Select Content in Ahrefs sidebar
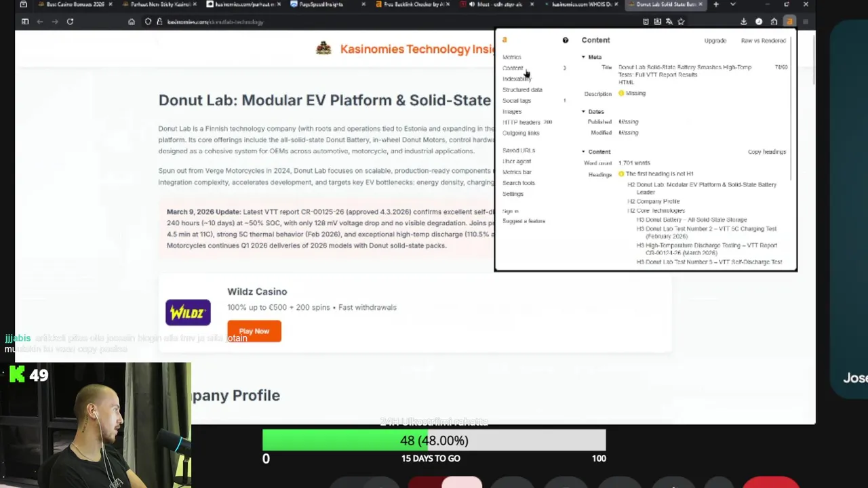The width and height of the screenshot is (868, 488). (513, 68)
